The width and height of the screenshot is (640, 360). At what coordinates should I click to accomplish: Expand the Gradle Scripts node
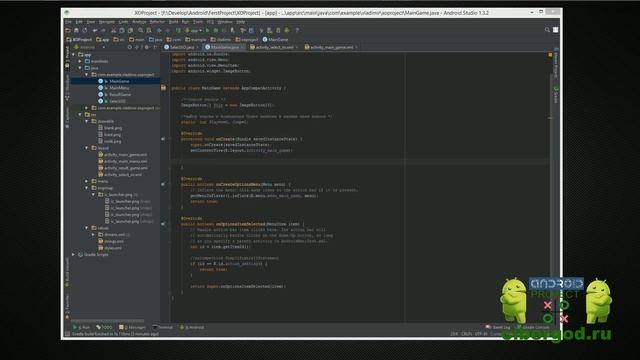pos(74,254)
